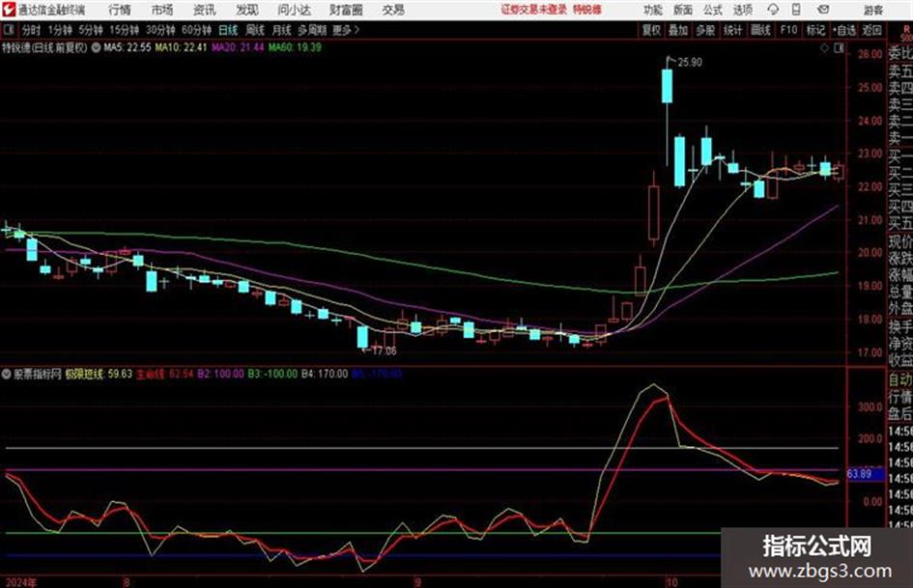Open the 公式 menu

pyautogui.click(x=712, y=10)
